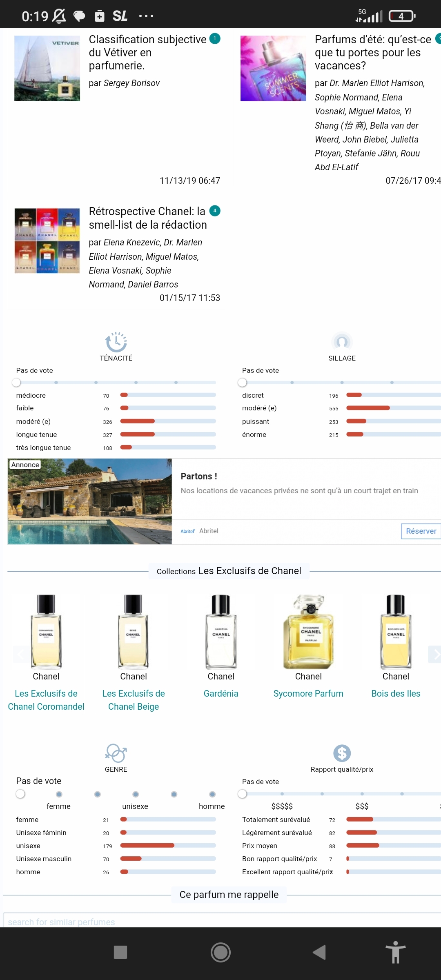The height and width of the screenshot is (980, 441).
Task: Open Sycomore Parfum link
Action: (308, 693)
